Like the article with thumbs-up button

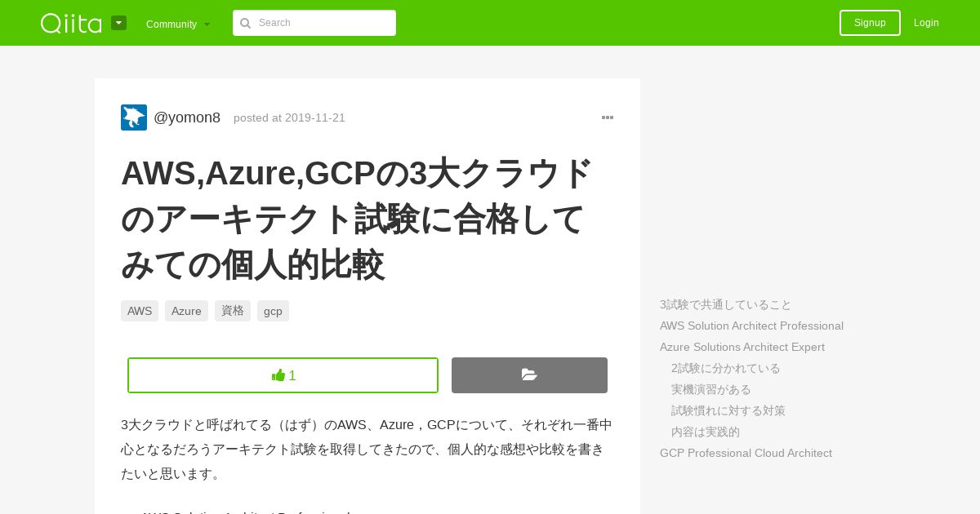click(283, 375)
